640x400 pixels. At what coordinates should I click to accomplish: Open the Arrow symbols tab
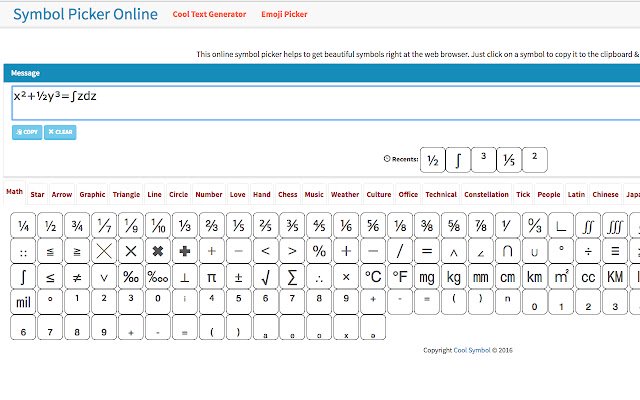click(62, 194)
